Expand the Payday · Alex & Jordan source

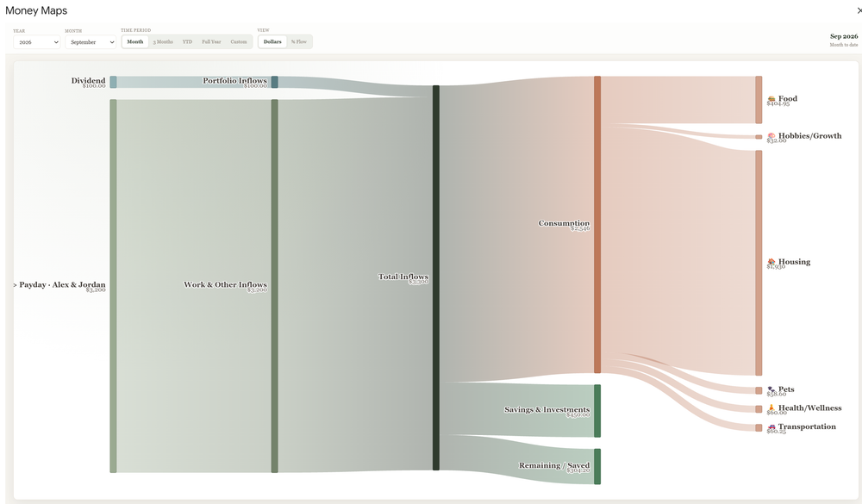pos(16,284)
